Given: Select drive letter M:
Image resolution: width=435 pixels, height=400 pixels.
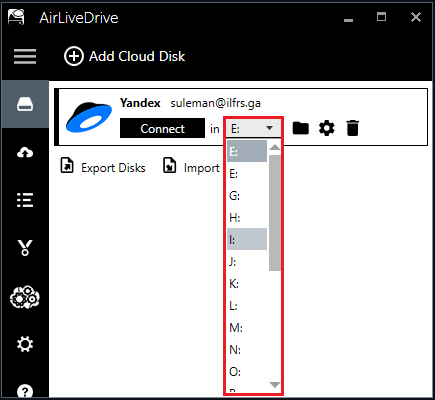Looking at the screenshot, I should pyautogui.click(x=247, y=327).
